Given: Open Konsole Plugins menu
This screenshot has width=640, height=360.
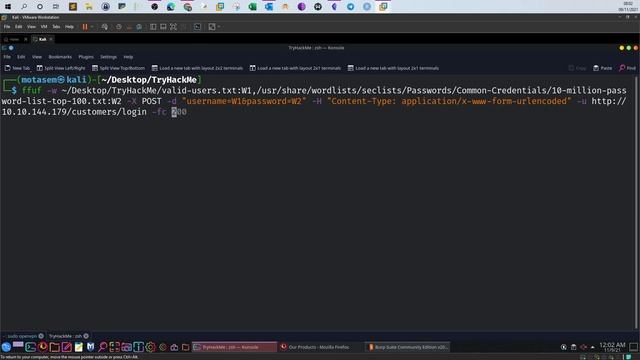Looking at the screenshot, I should 86,57.
